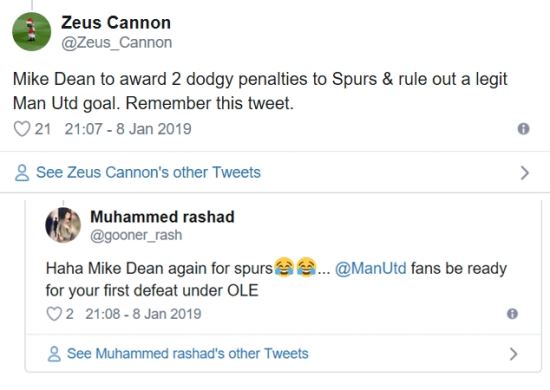Click person icon beside See Muhammed rashad's Tweets
Screen dimensions: 550x390
(x=54, y=354)
